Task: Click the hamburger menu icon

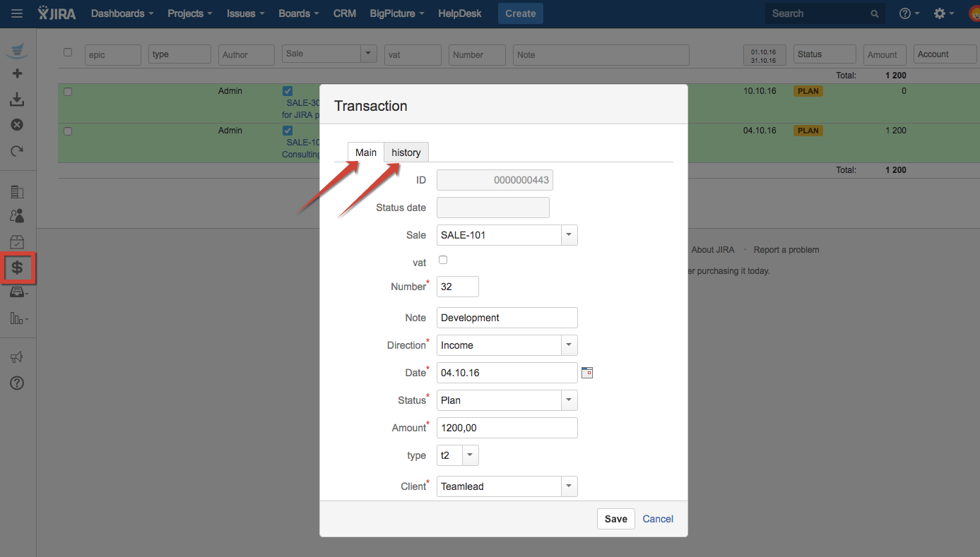Action: pyautogui.click(x=17, y=13)
